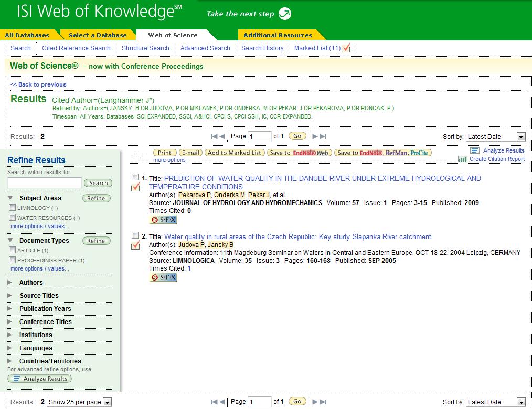Click the Analyze Results button in sidebar
532x409 pixels.
point(40,379)
